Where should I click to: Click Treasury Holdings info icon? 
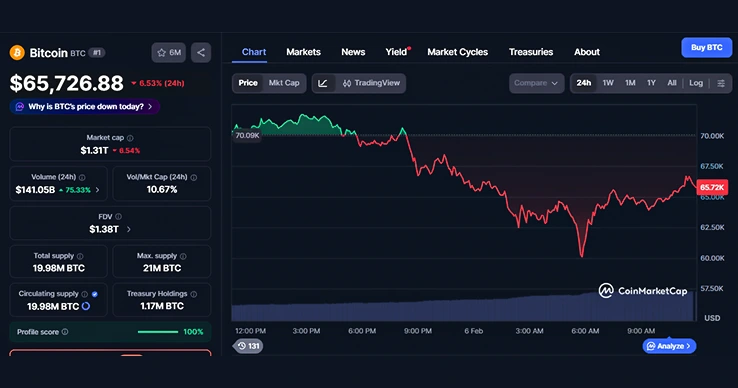pyautogui.click(x=194, y=294)
